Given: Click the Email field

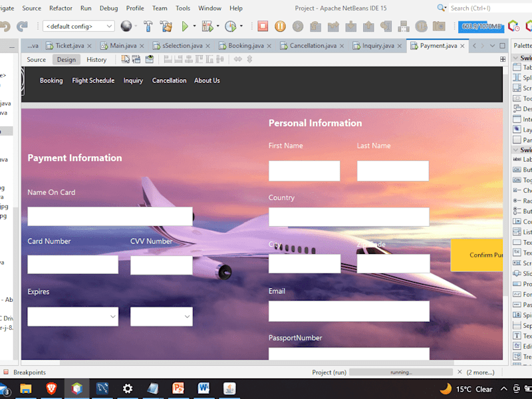Looking at the screenshot, I should coord(349,311).
